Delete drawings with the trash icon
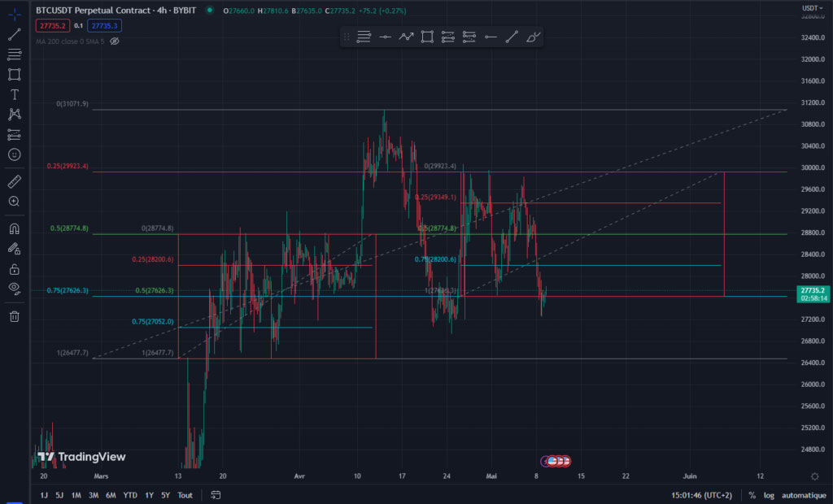Viewport: 833px width, 504px height. click(15, 316)
